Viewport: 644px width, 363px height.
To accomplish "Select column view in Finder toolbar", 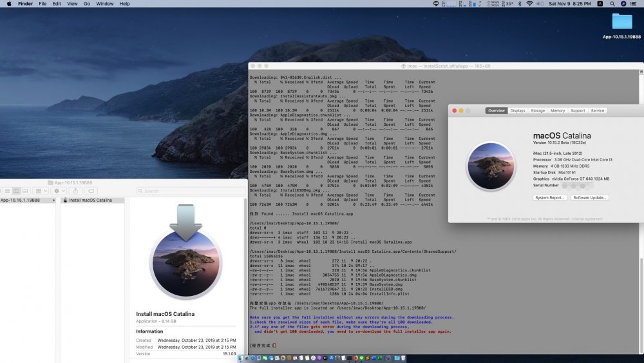I will tap(17, 191).
